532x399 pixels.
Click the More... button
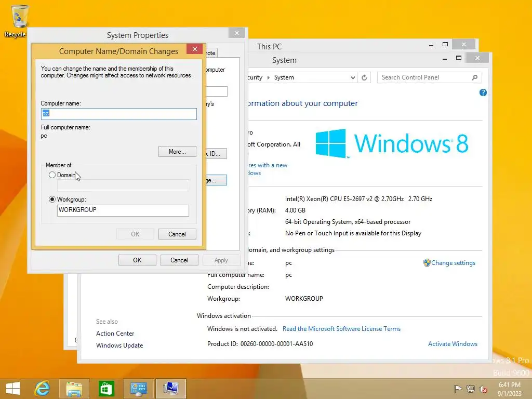click(177, 152)
